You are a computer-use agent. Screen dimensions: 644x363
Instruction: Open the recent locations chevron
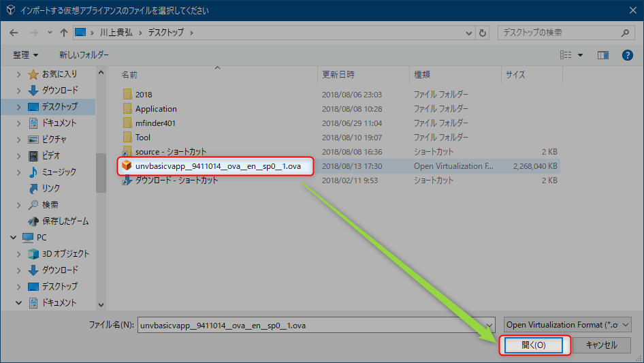click(50, 33)
